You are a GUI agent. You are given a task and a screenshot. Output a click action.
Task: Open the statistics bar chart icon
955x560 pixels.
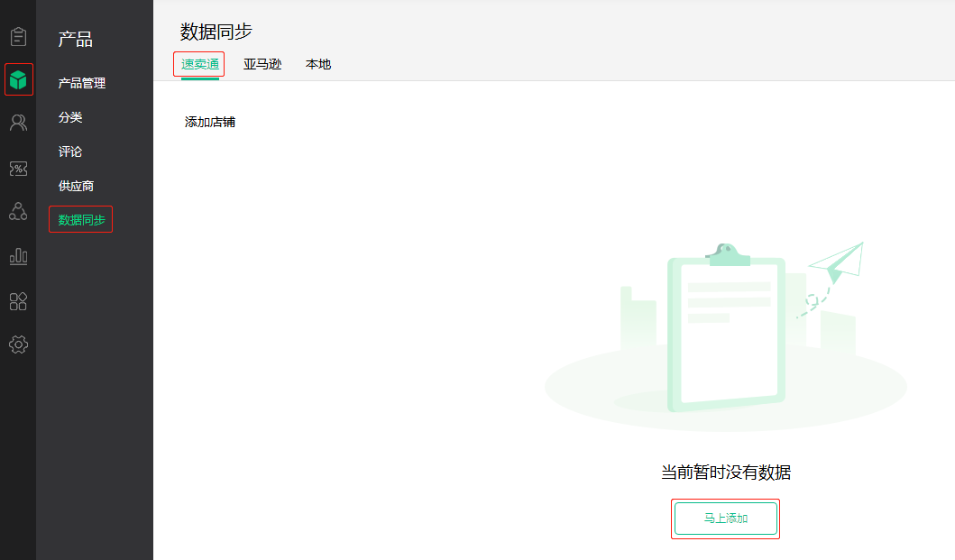18,256
